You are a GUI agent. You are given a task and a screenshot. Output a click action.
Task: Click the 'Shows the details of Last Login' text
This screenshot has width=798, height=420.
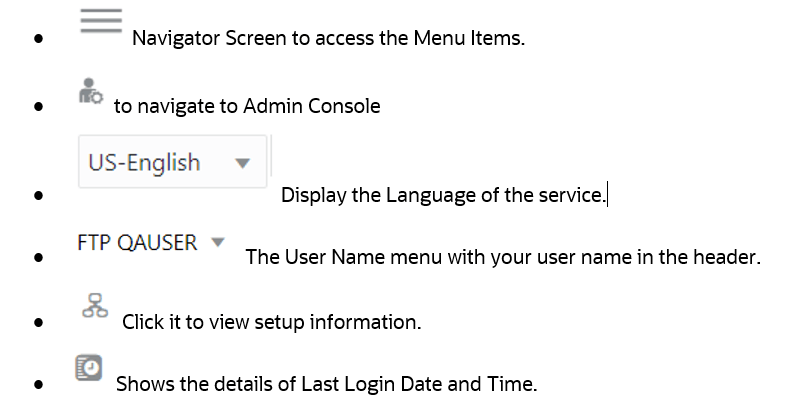[x=314, y=384]
